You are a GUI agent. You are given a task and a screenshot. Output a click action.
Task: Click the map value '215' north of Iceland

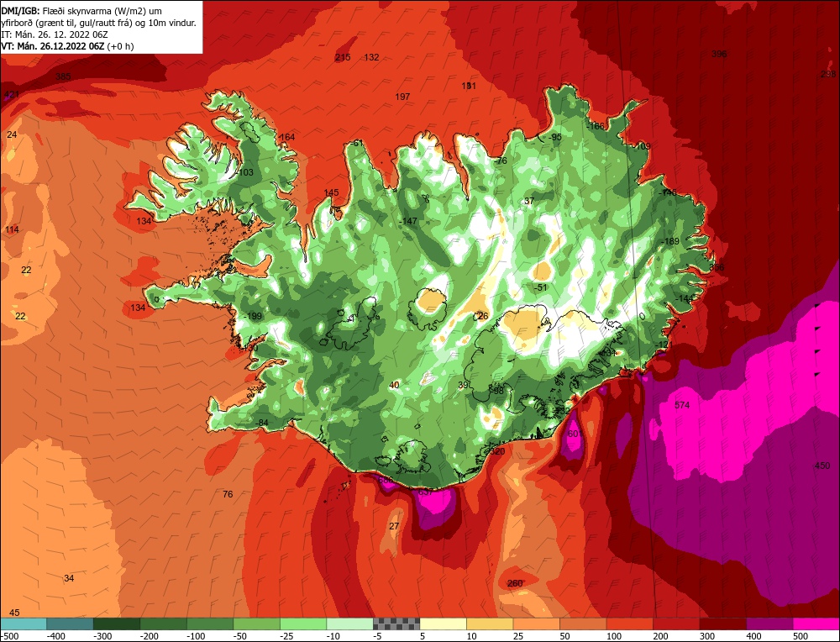(343, 57)
